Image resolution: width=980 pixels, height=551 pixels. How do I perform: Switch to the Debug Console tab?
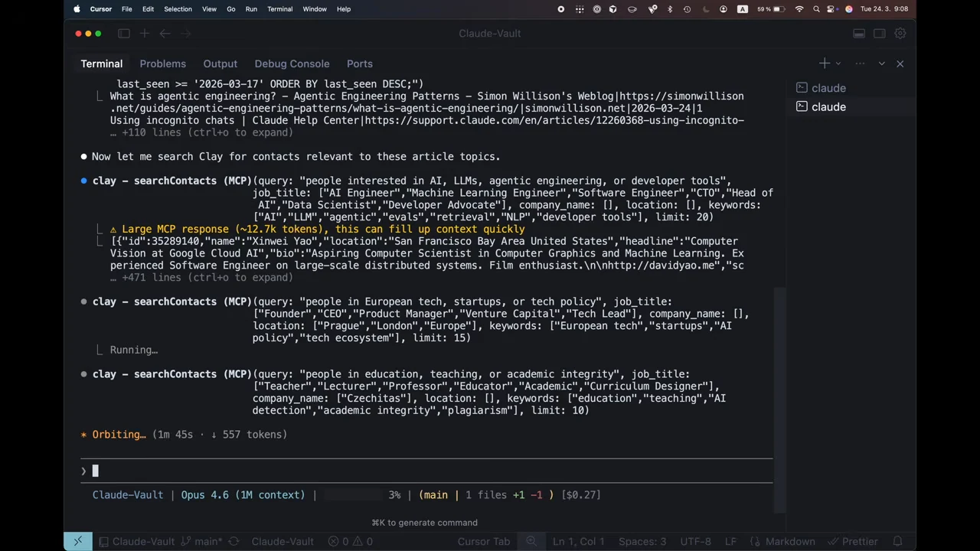[292, 64]
